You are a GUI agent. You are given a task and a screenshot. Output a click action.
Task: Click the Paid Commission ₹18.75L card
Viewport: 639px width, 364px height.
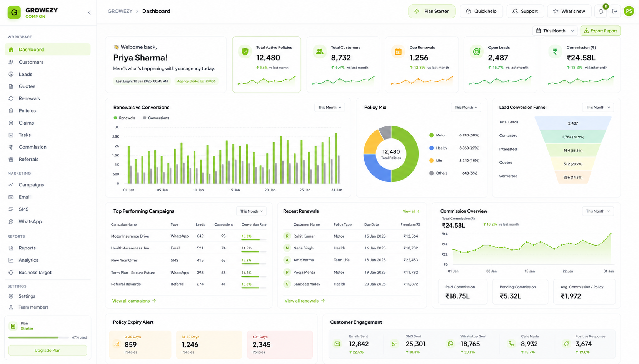pos(462,292)
